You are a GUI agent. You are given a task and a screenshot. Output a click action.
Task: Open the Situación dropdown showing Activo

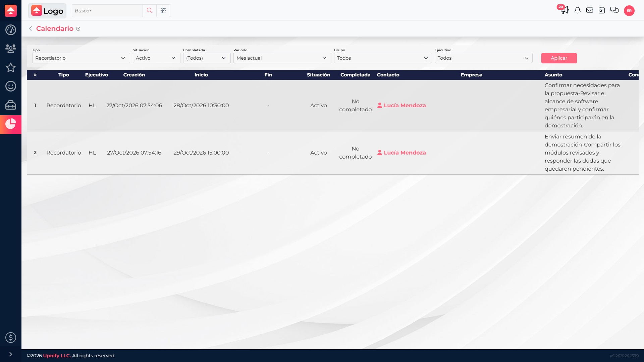coord(156,58)
